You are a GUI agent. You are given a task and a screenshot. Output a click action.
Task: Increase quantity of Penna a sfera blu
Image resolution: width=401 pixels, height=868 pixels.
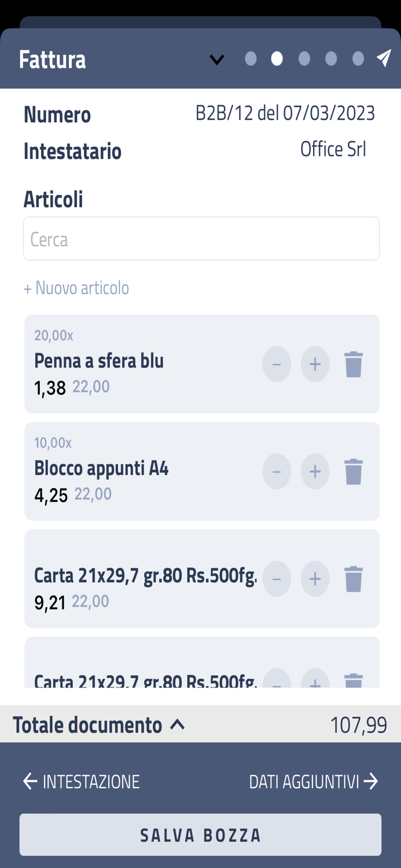tap(315, 364)
